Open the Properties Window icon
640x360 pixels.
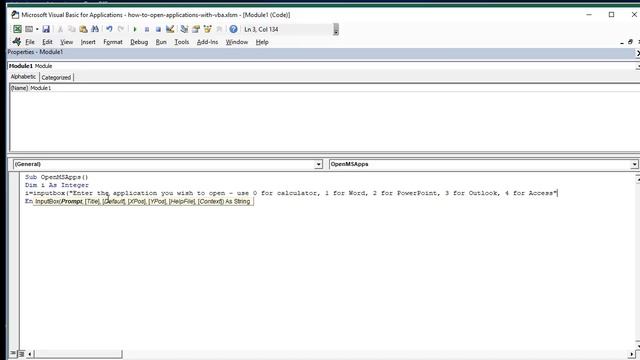point(196,29)
